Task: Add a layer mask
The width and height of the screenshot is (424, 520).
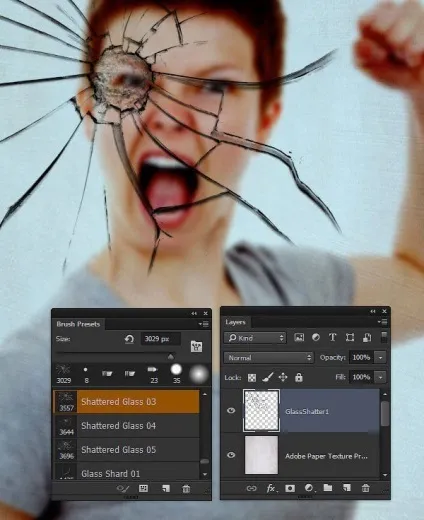Action: coord(290,488)
